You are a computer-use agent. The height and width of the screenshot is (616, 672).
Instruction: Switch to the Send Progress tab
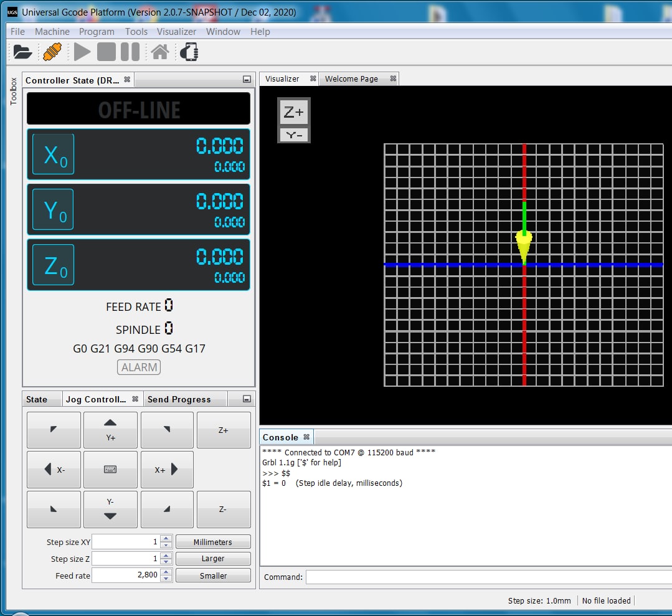pos(179,399)
